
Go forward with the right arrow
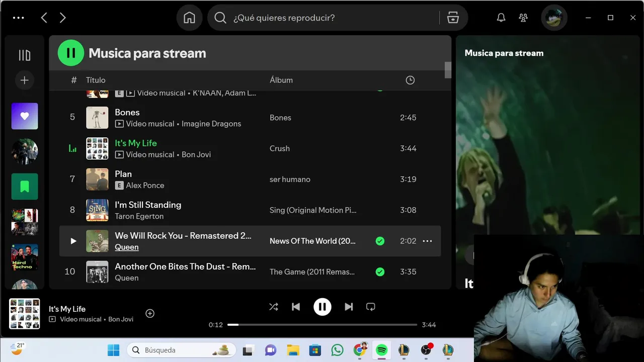tap(62, 18)
